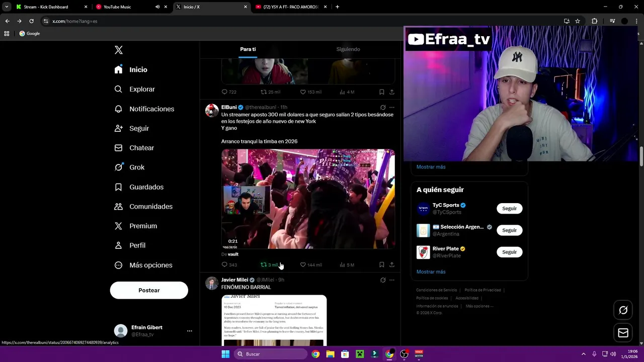
Task: Click Mostrar más above A quién seguir
Action: (x=431, y=167)
